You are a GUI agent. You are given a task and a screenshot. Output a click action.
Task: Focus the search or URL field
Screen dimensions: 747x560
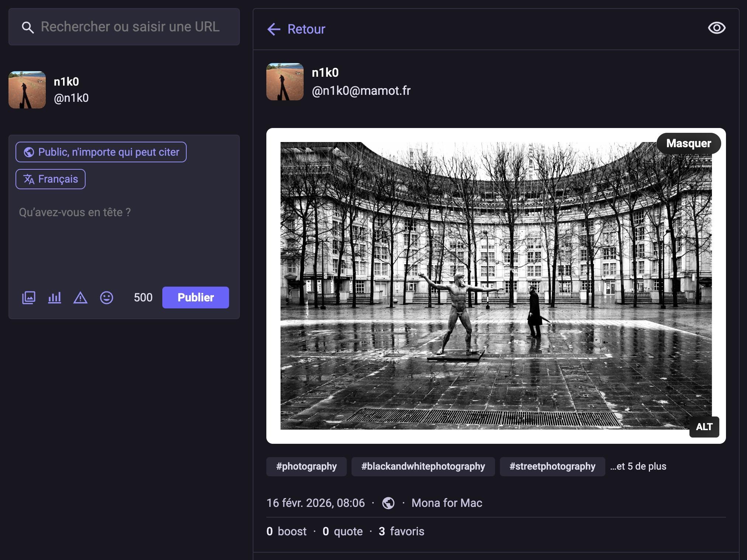click(x=130, y=27)
